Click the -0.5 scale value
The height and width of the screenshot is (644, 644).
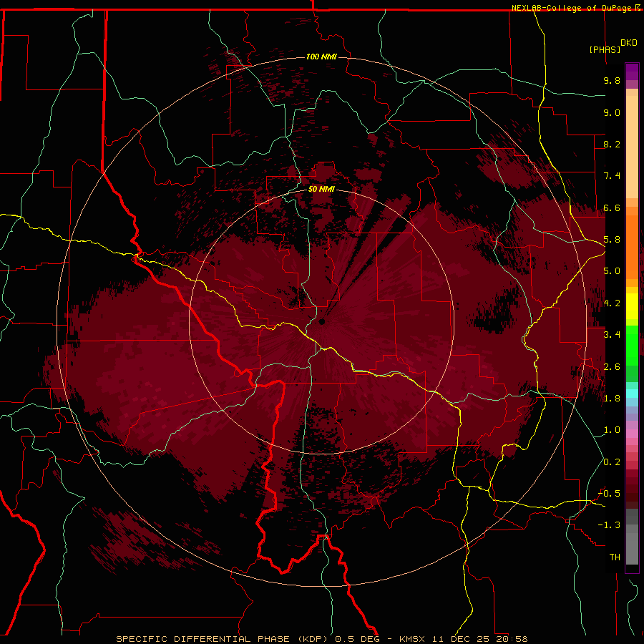coord(609,494)
